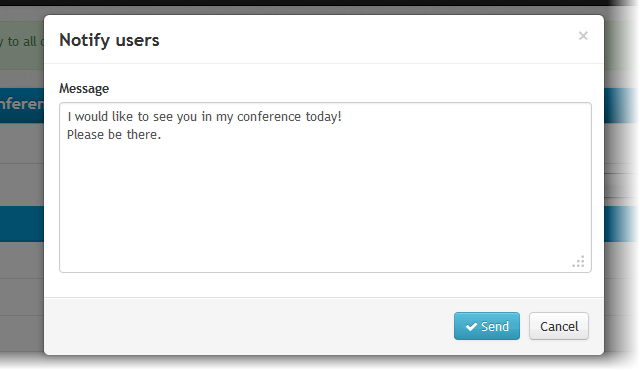Image resolution: width=640 pixels, height=370 pixels.
Task: Click the Message field label
Action: pos(84,89)
